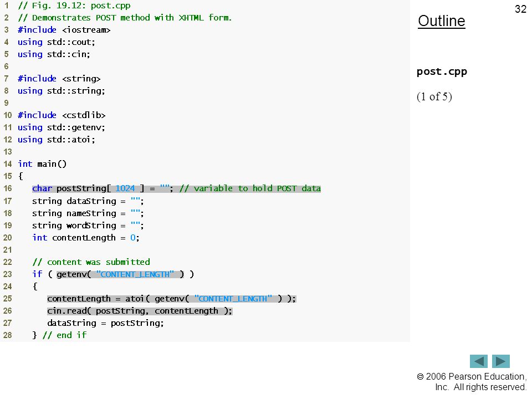Go to the previous slide arrow
This screenshot has height=399, width=532.
point(478,361)
